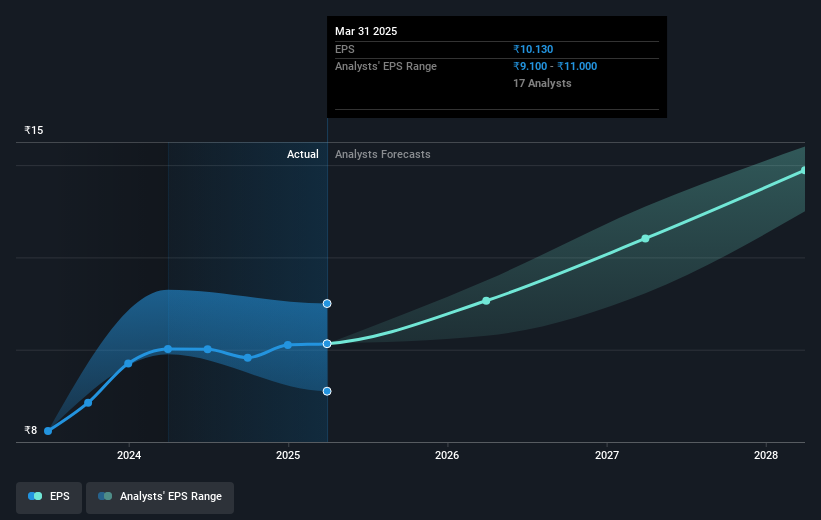Toggle the EPS legend button
The height and width of the screenshot is (520, 821).
49,497
